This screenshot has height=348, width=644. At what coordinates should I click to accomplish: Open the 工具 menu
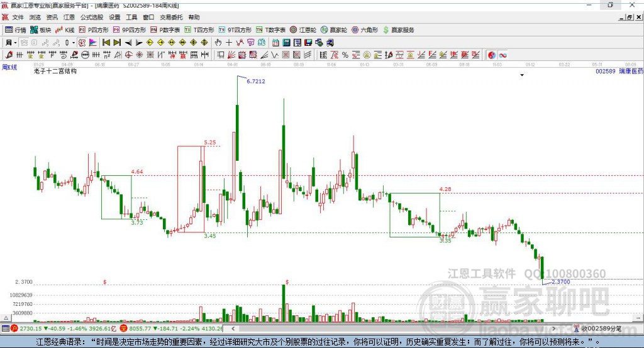point(131,17)
